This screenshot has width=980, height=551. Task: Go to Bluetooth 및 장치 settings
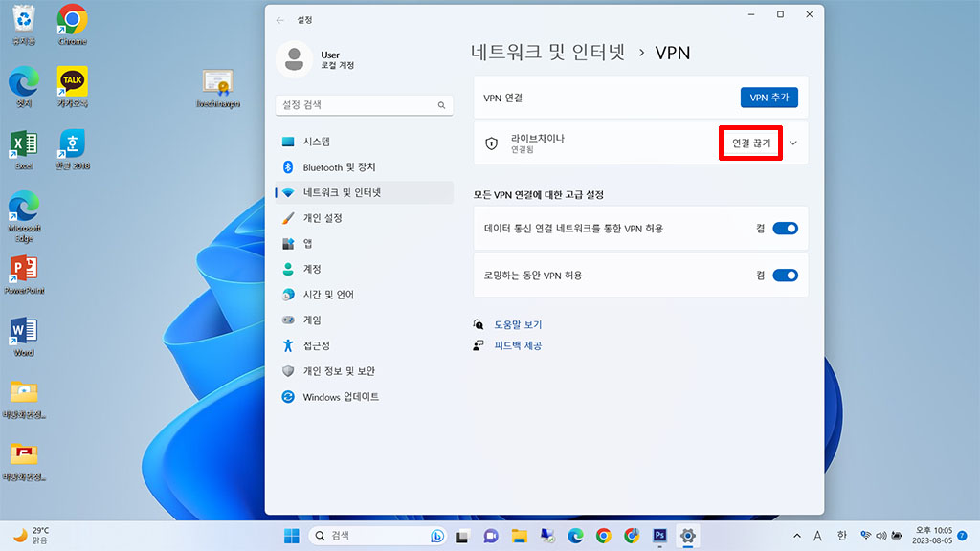(365, 167)
